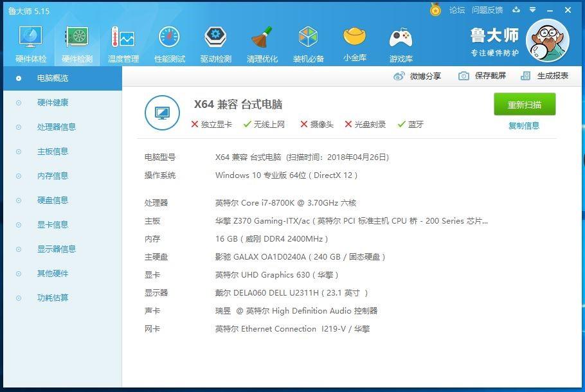
Task: Select 硬件检测 hardware detection tab
Action: 77,44
